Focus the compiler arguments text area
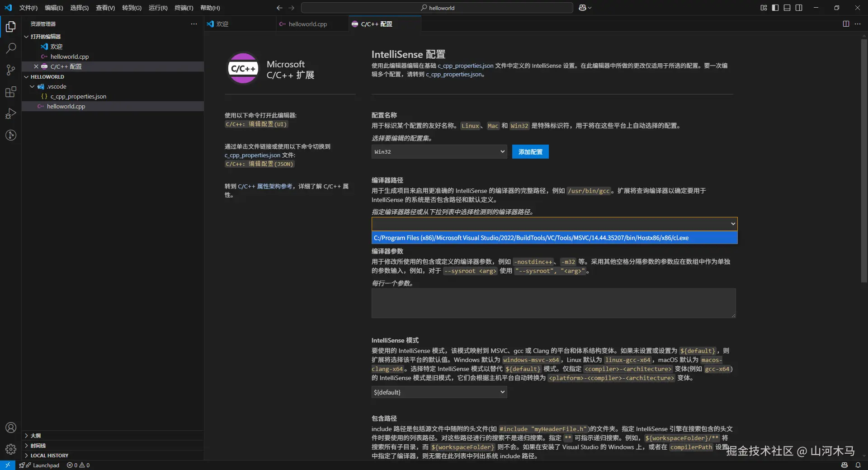This screenshot has height=470, width=868. point(553,303)
